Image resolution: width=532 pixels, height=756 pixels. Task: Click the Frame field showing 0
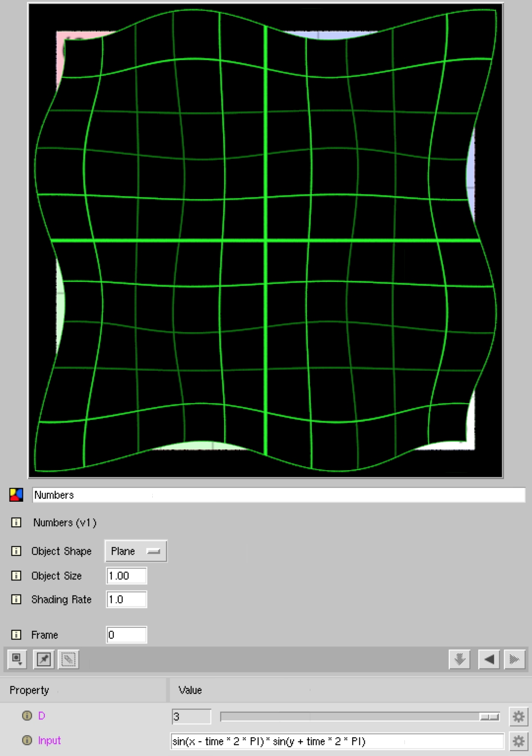click(127, 635)
